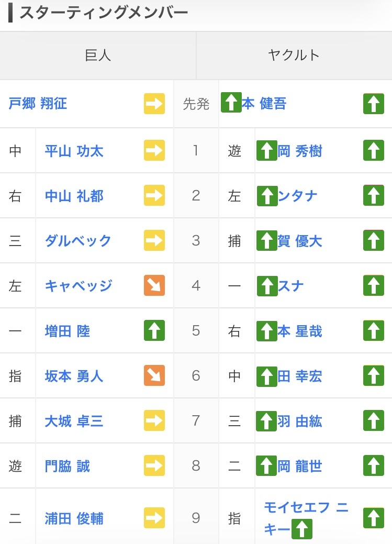Click yellow arrow icon next to 門脇 誠

[x=154, y=465]
